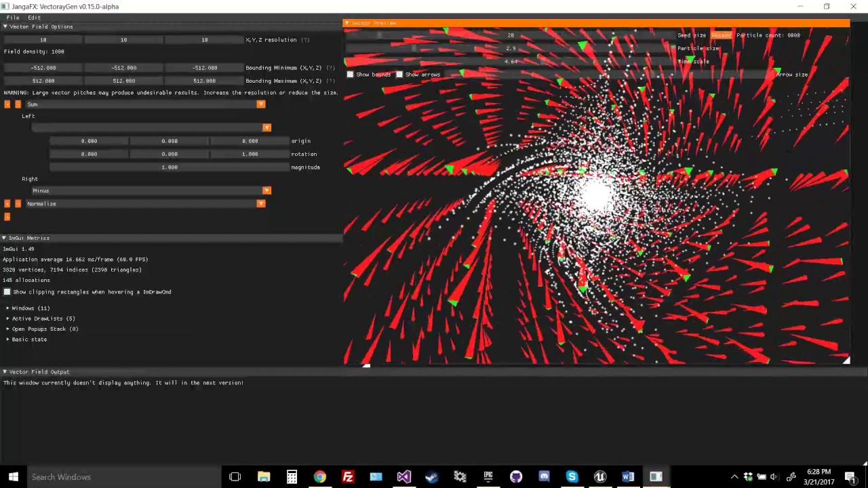Open FileZilla from the taskbar
868x488 pixels.
pyautogui.click(x=348, y=477)
